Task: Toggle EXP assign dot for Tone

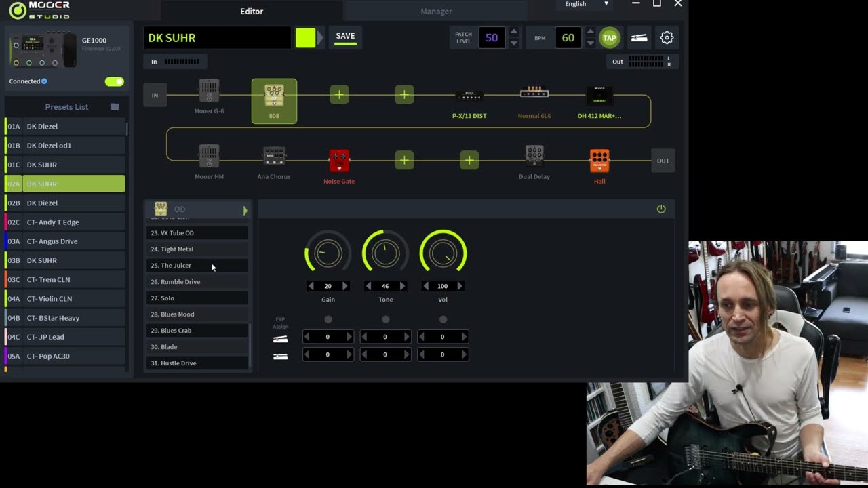Action: 386,319
